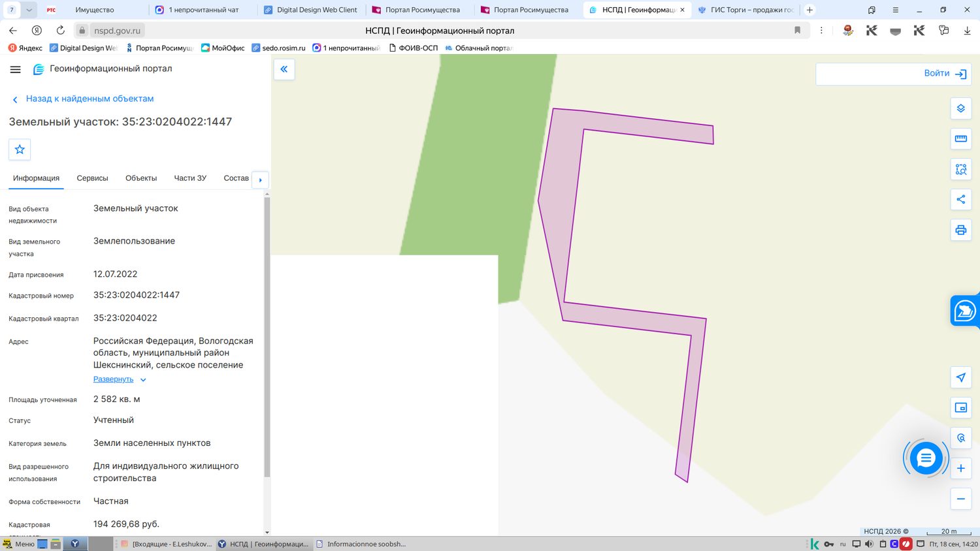Open the ГИС Торги browser tab
980x551 pixels.
745,10
